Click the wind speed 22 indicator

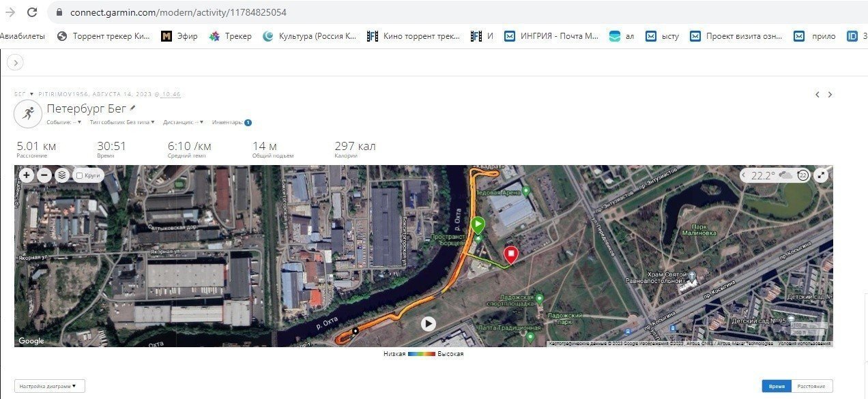point(803,175)
